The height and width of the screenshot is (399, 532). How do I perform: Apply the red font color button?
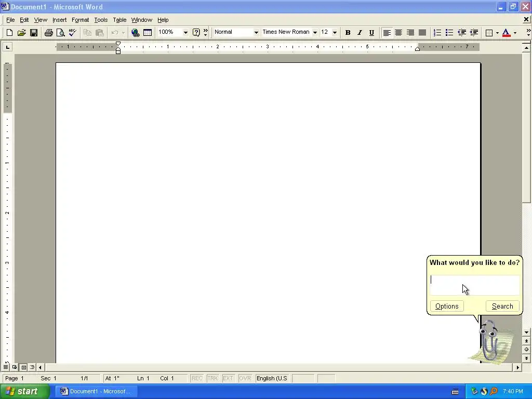[506, 33]
